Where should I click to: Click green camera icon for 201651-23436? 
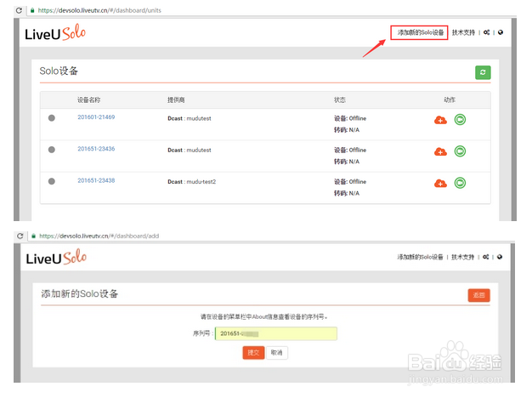pyautogui.click(x=460, y=151)
